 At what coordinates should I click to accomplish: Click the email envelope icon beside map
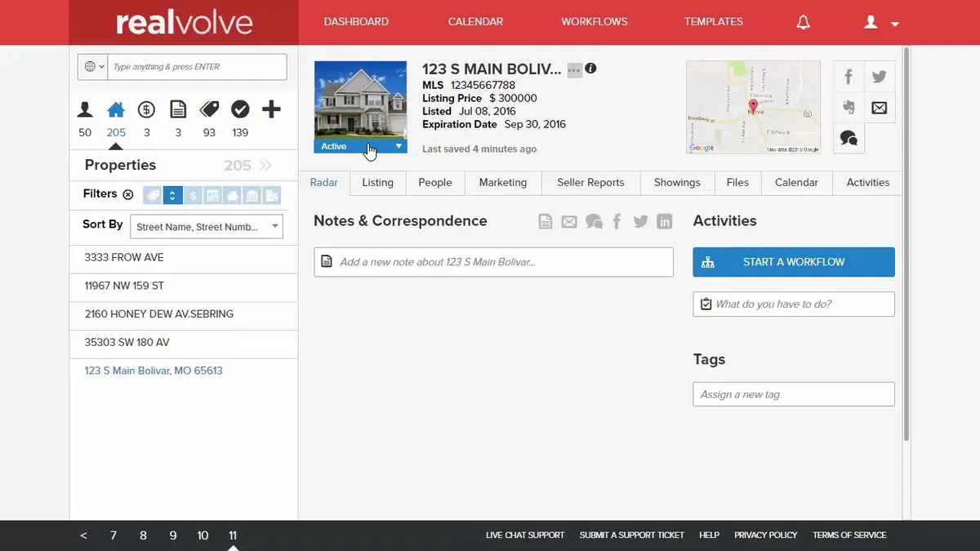click(x=880, y=108)
